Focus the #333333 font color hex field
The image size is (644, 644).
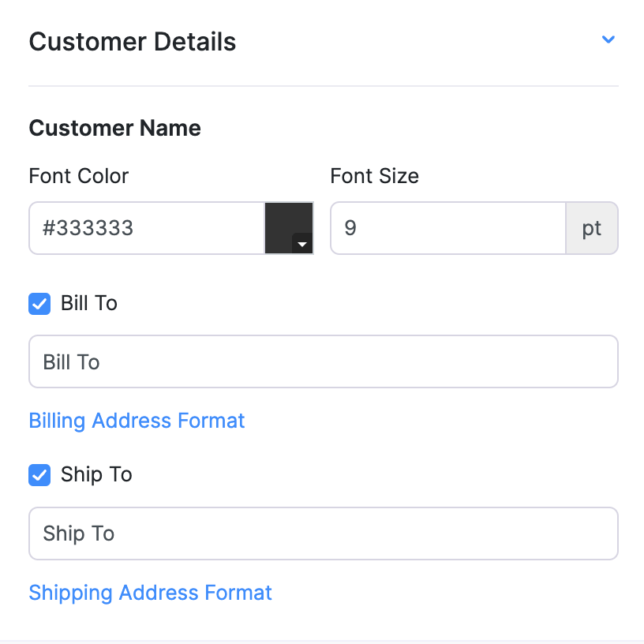click(x=147, y=228)
